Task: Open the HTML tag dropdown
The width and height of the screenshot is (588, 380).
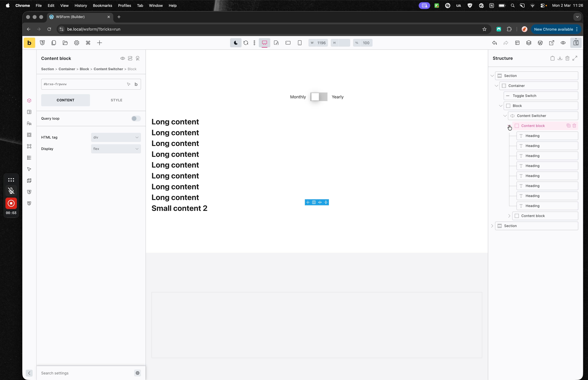Action: pyautogui.click(x=116, y=137)
